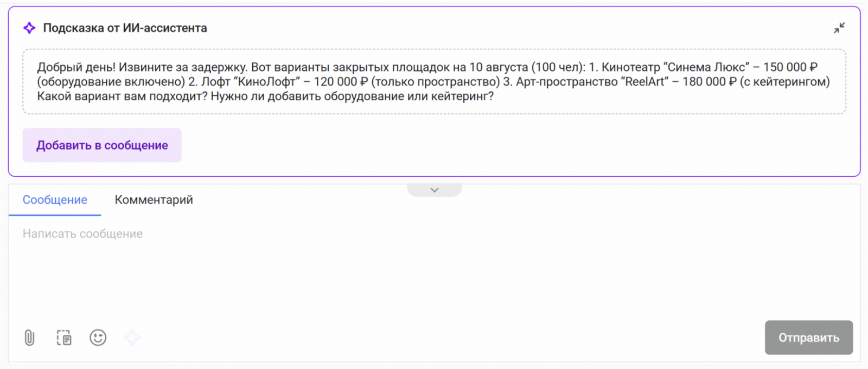
Task: Open the "Комментарий" tab
Action: [154, 200]
